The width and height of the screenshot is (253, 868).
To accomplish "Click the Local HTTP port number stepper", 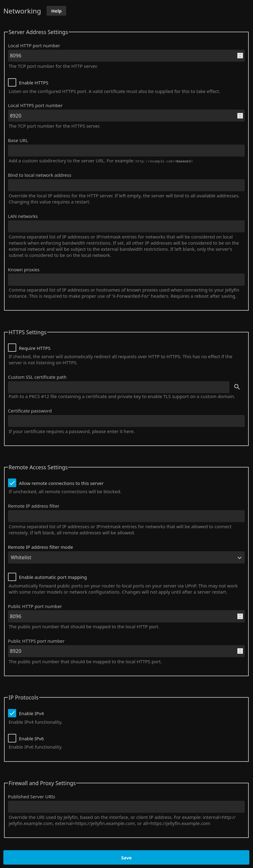I will pyautogui.click(x=240, y=56).
